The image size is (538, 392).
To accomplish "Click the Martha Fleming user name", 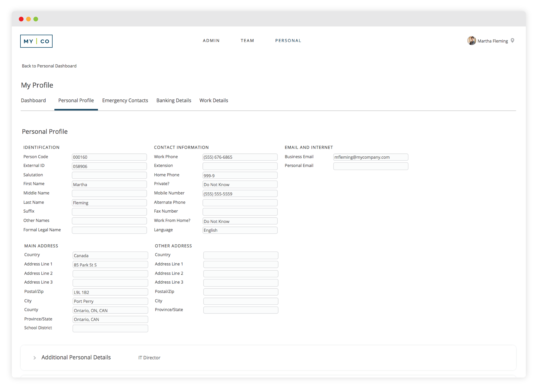I will pos(492,41).
